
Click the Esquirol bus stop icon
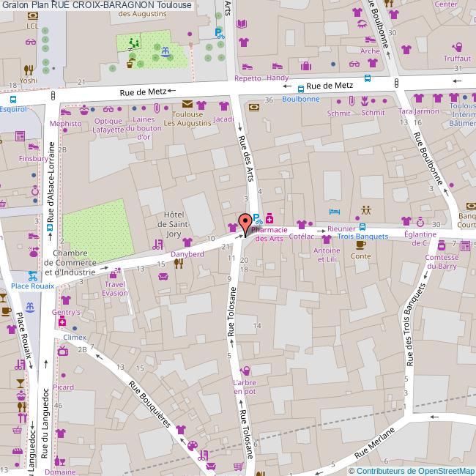(12, 99)
